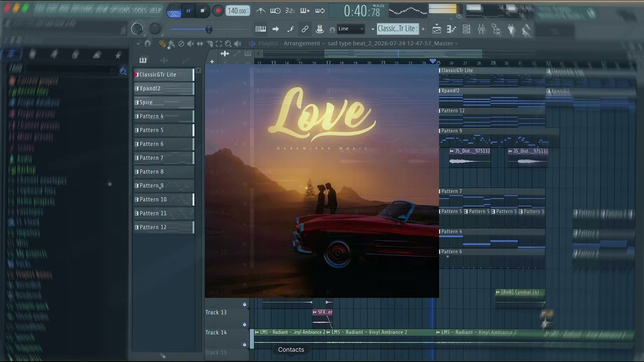The height and width of the screenshot is (362, 644).
Task: Toggle loop recording icon
Action: pyautogui.click(x=320, y=11)
